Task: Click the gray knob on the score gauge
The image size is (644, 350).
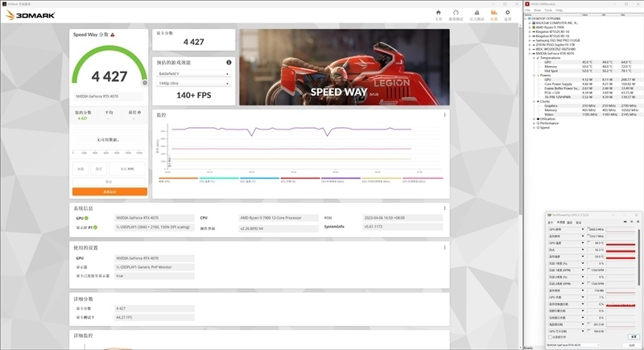Action: pos(145,83)
